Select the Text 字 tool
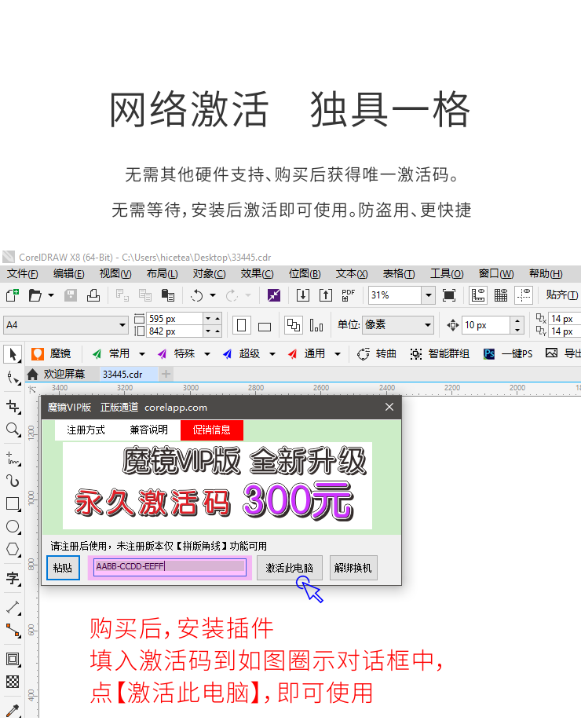 pyautogui.click(x=13, y=579)
